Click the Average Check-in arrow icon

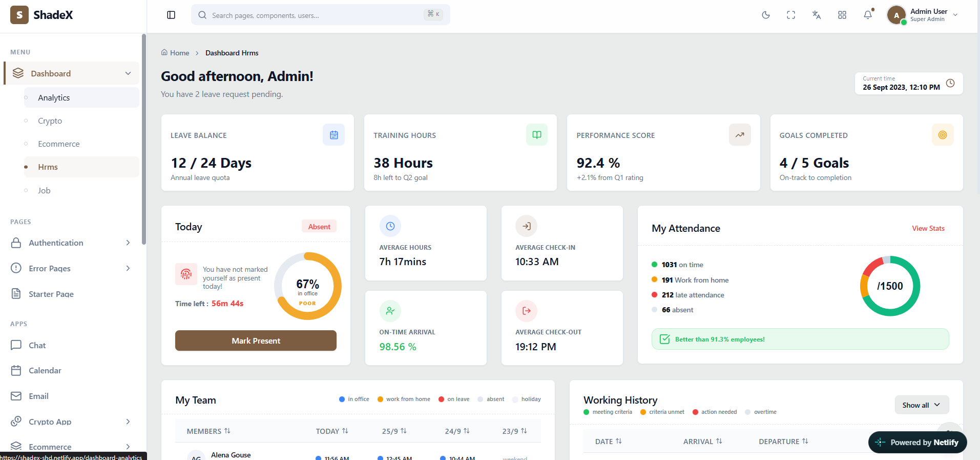click(x=527, y=226)
